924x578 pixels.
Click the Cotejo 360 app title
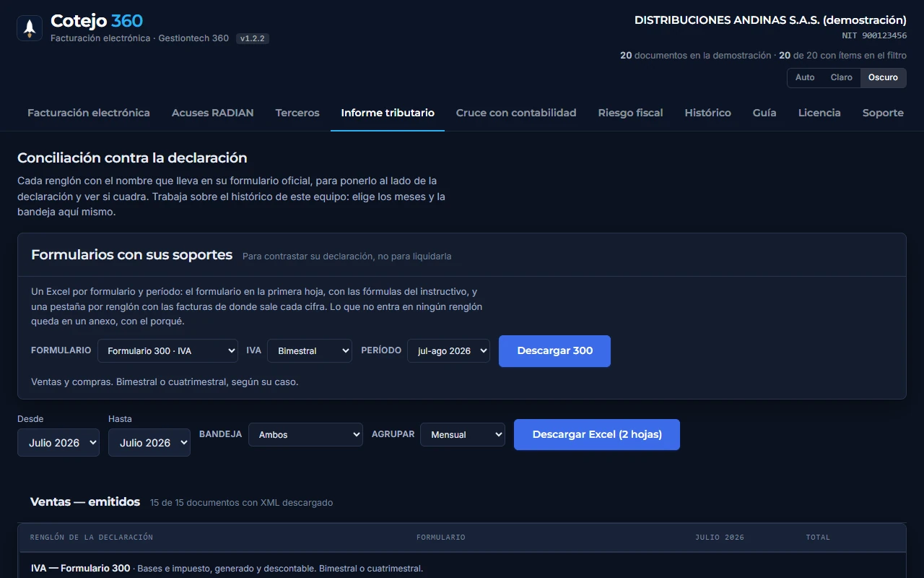pos(97,21)
